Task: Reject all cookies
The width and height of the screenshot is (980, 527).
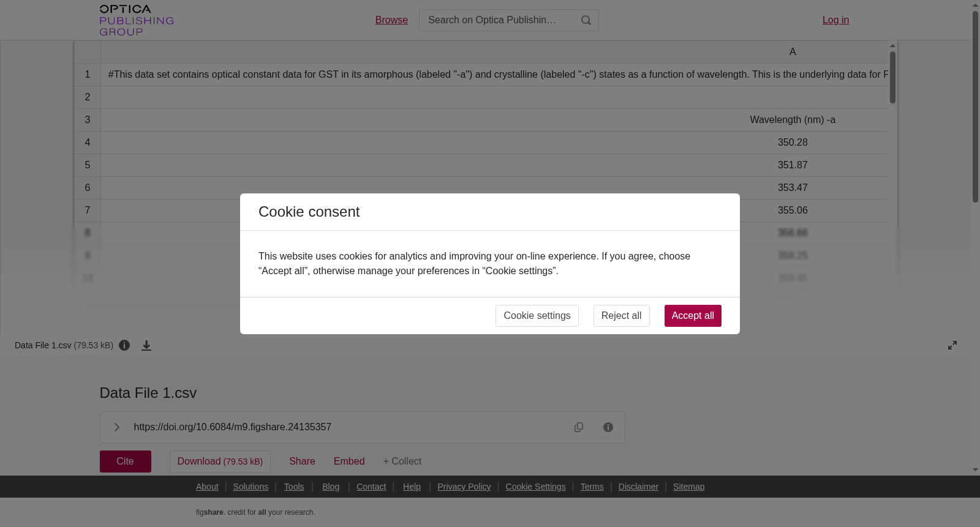Action: [x=622, y=316]
